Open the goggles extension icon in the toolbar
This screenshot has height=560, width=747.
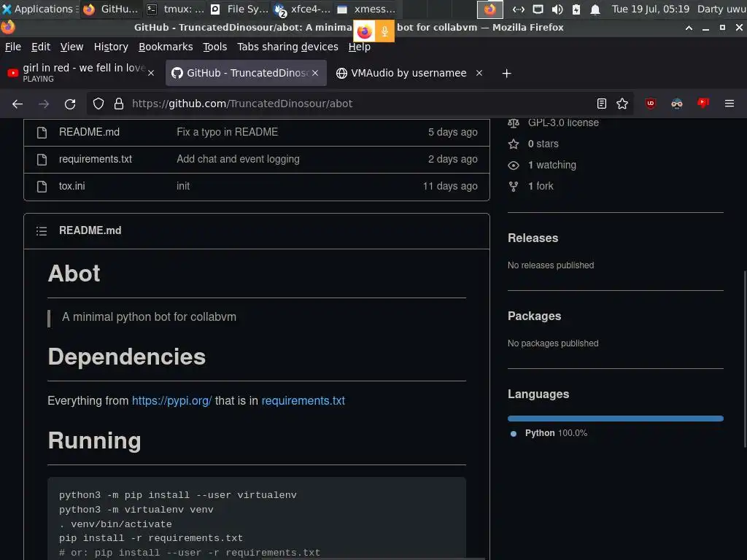pos(677,104)
